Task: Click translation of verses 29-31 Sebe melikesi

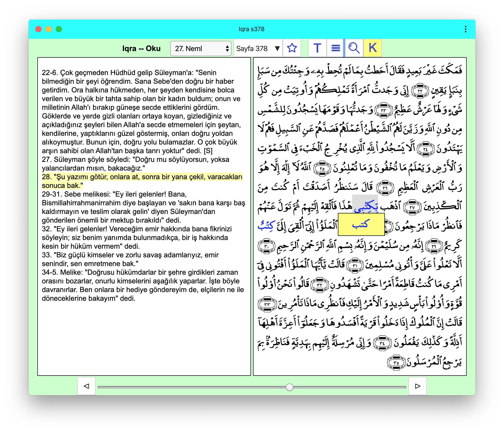Action: [x=143, y=207]
